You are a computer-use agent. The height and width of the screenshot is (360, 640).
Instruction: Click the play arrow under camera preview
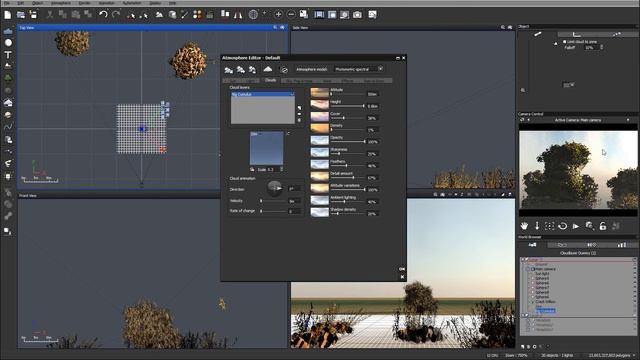[x=576, y=226]
